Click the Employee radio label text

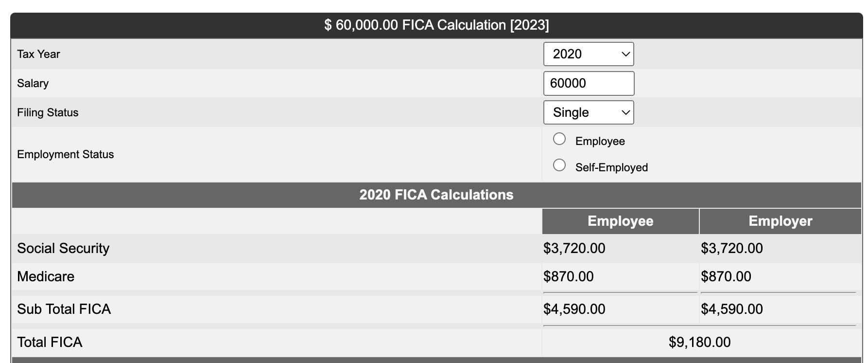coord(600,141)
